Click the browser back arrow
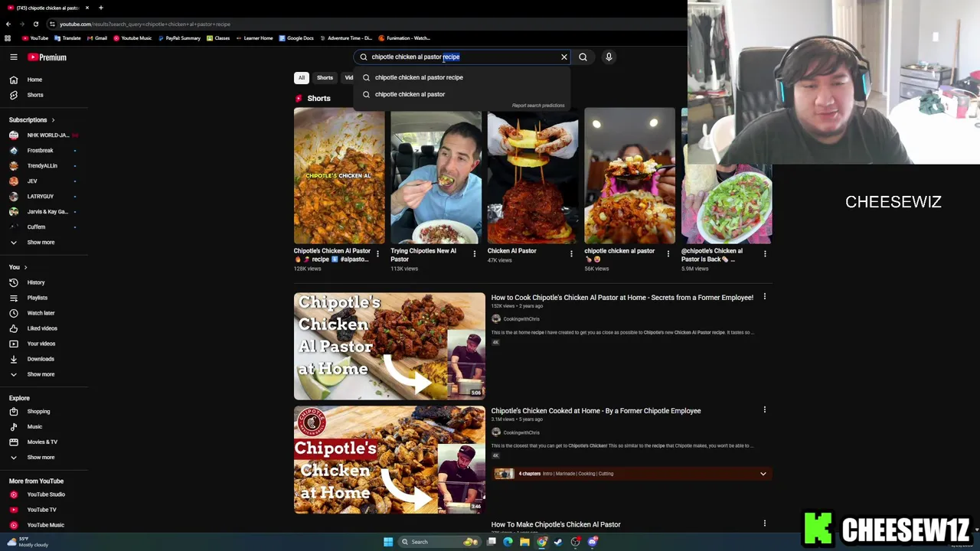The width and height of the screenshot is (980, 551). pos(8,24)
